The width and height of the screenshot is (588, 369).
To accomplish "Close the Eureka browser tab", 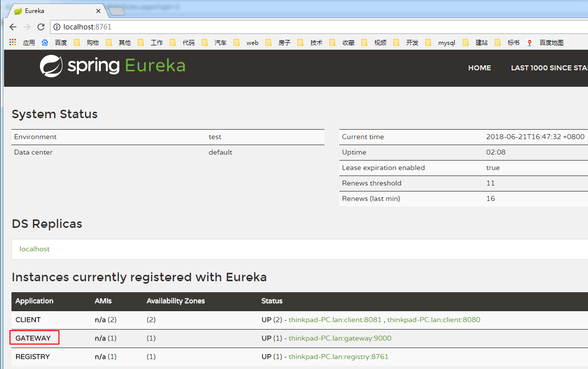I will click(x=98, y=11).
